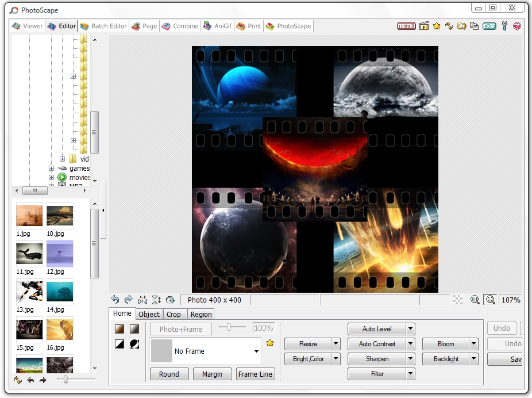Open the Auto Contrast dropdown arrow
The image size is (532, 398).
tap(411, 344)
